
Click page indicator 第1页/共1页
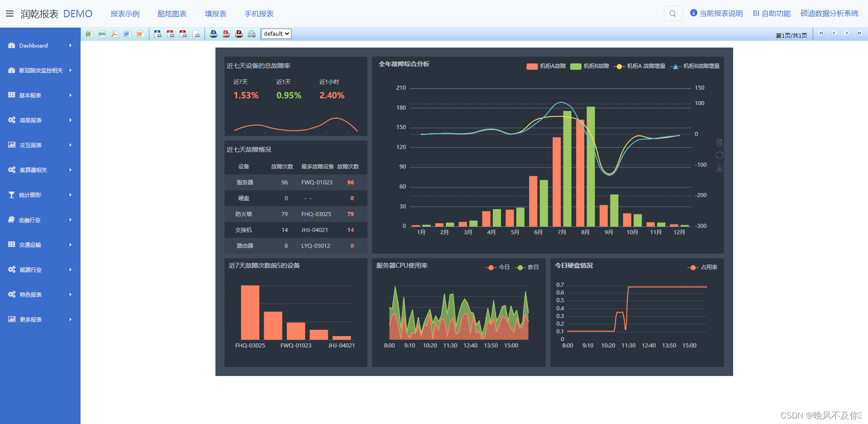[792, 35]
